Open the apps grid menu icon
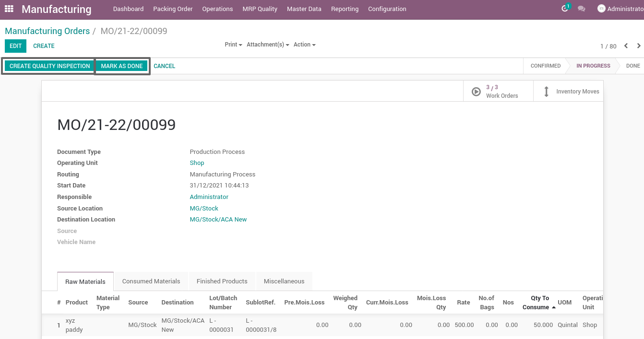 pos(9,9)
